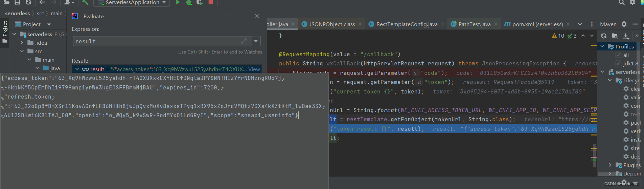The image size is (644, 189).
Task: Open the Project view mode dropdown
Action: coord(49,24)
